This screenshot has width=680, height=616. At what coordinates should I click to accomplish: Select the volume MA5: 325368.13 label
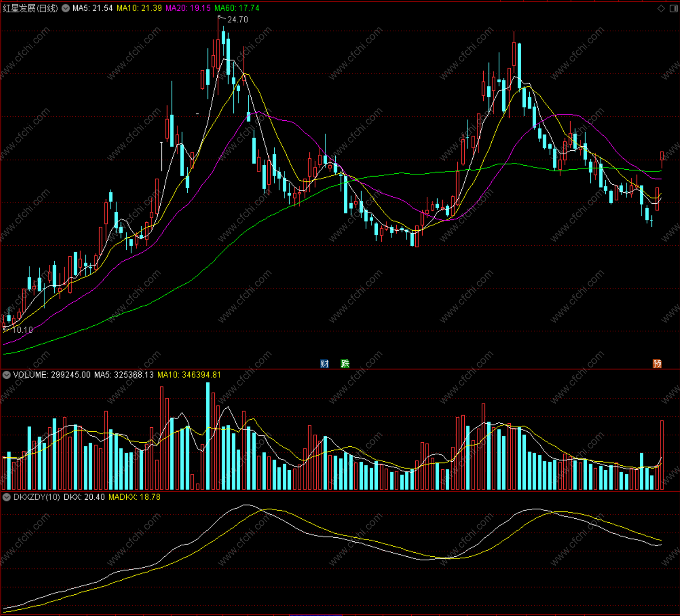click(124, 375)
